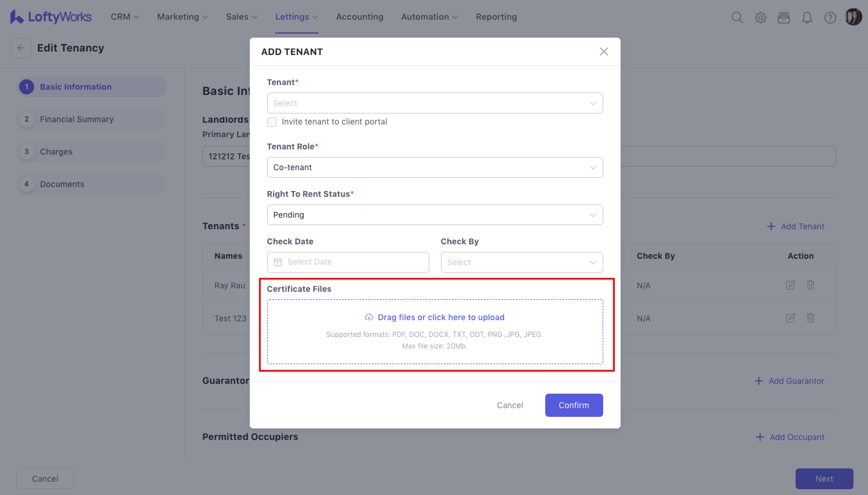Image resolution: width=868 pixels, height=495 pixels.
Task: Open the settings gear icon
Action: click(761, 17)
